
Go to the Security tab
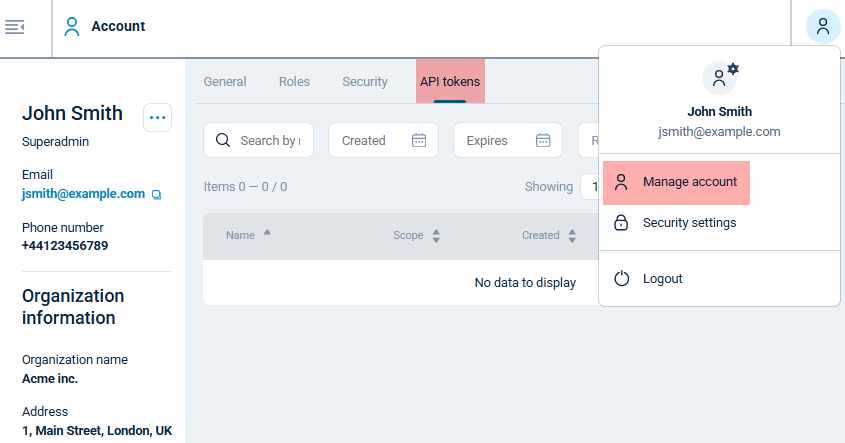pyautogui.click(x=364, y=82)
